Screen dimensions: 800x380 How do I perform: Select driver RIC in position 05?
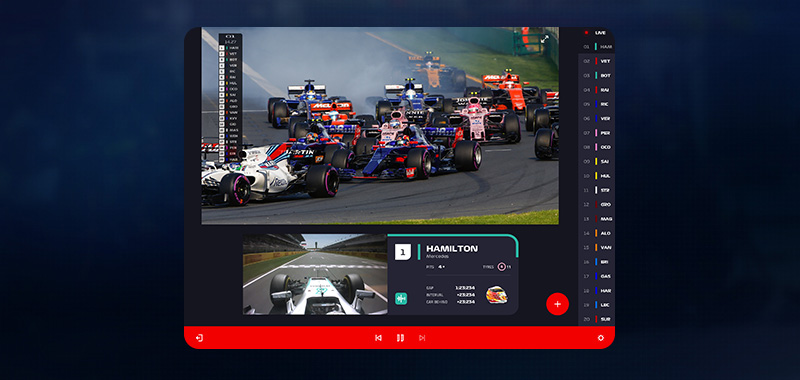tap(596, 104)
